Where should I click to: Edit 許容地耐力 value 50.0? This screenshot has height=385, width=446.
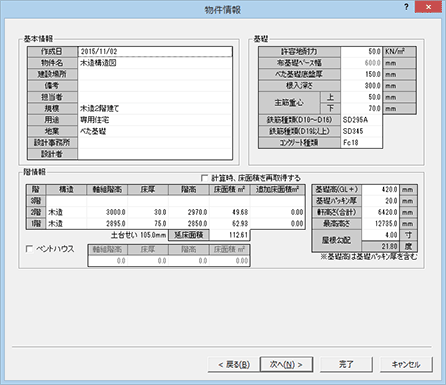pos(361,52)
